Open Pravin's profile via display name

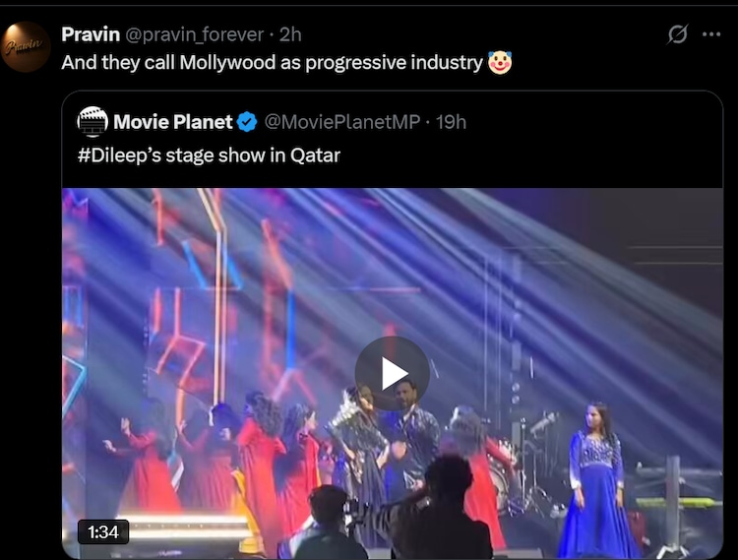[x=91, y=34]
